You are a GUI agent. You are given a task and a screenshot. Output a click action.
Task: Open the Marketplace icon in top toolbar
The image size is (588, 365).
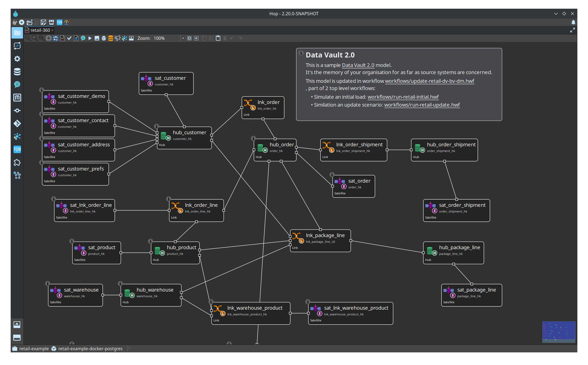click(x=51, y=22)
